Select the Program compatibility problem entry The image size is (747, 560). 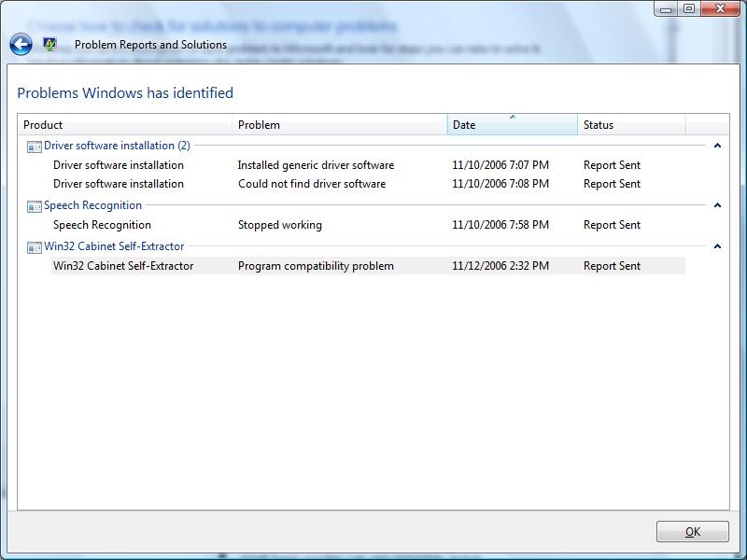[316, 266]
